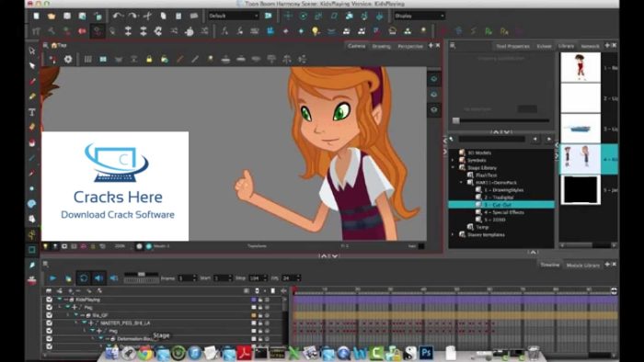Select the 1 - DrawingStyles library folder
644x362 pixels.
pyautogui.click(x=504, y=190)
